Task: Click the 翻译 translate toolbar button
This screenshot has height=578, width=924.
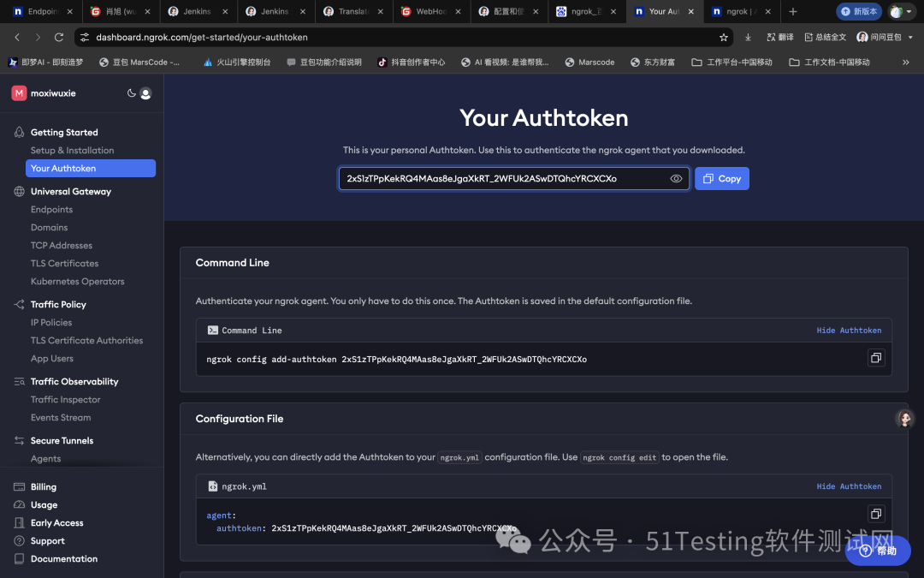Action: (779, 37)
